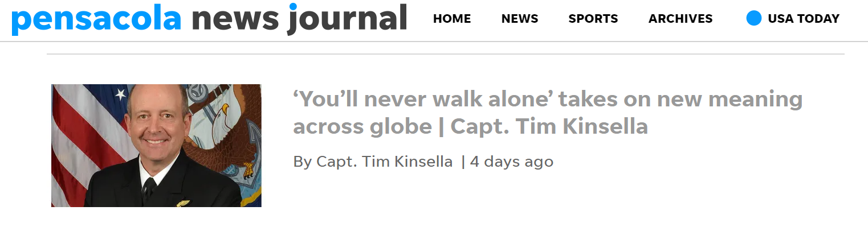The image size is (868, 231).
Task: Click the blue 'pensacola' word in logo
Action: tap(96, 19)
